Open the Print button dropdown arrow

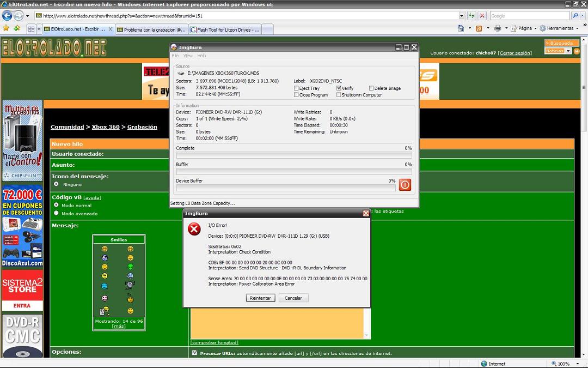pos(506,28)
